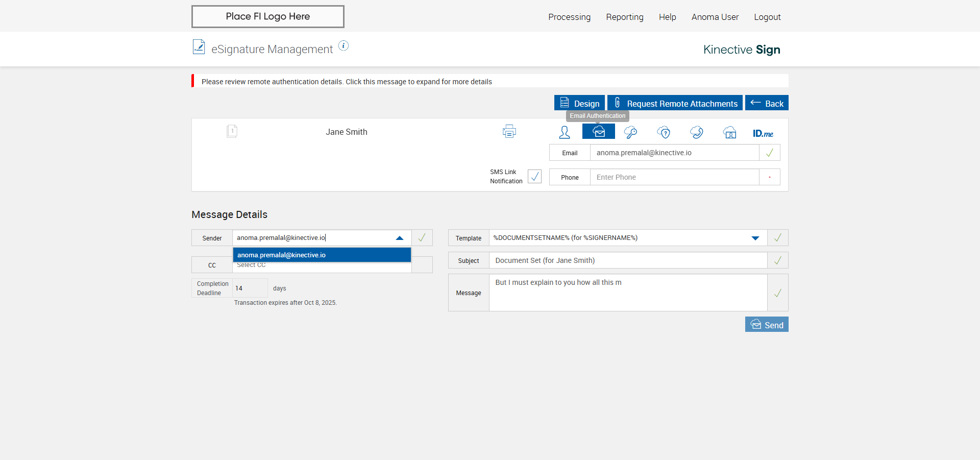Screen dimensions: 980x460
Task: Click the printer icon for Jane Smith
Action: point(509,132)
